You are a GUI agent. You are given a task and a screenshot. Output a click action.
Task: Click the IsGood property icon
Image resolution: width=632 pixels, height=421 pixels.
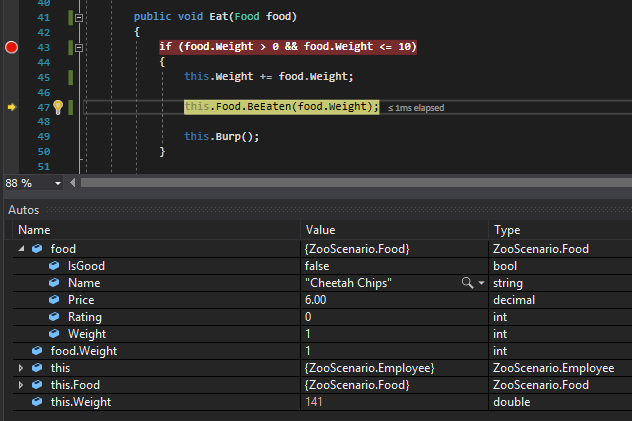55,266
